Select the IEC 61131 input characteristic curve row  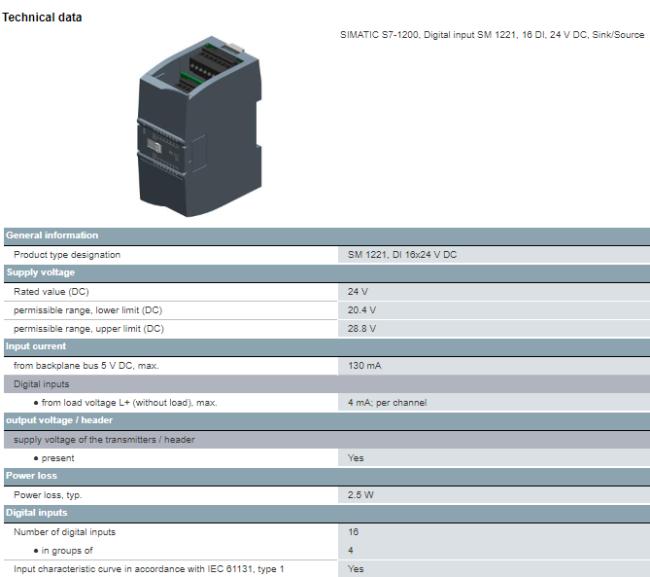point(149,569)
